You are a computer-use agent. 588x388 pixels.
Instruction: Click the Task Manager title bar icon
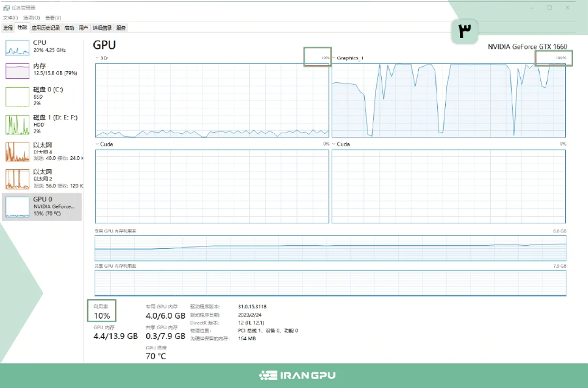(6, 7)
